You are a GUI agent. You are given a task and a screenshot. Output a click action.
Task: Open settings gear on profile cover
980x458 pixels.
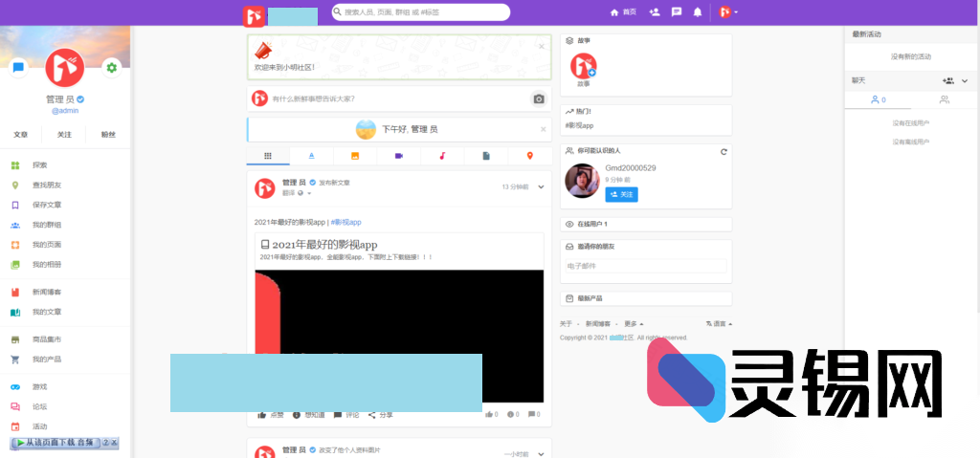(111, 68)
